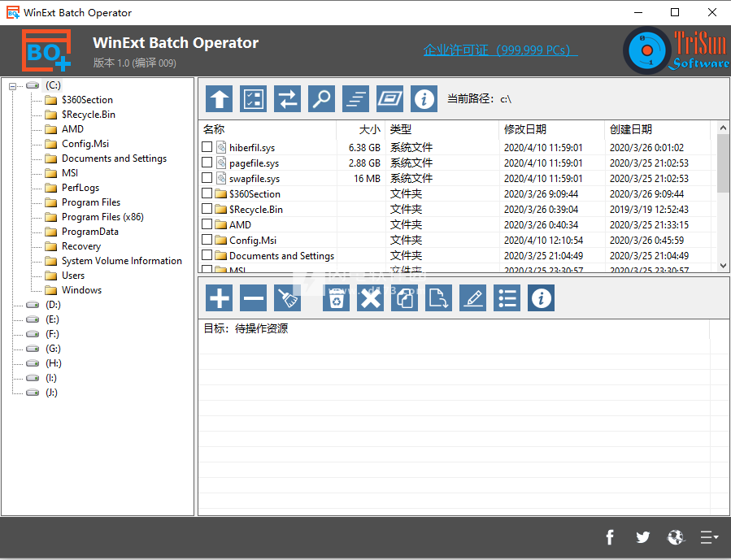Image resolution: width=731 pixels, height=560 pixels.
Task: Open the Twitter bird icon in the footer
Action: (x=643, y=537)
